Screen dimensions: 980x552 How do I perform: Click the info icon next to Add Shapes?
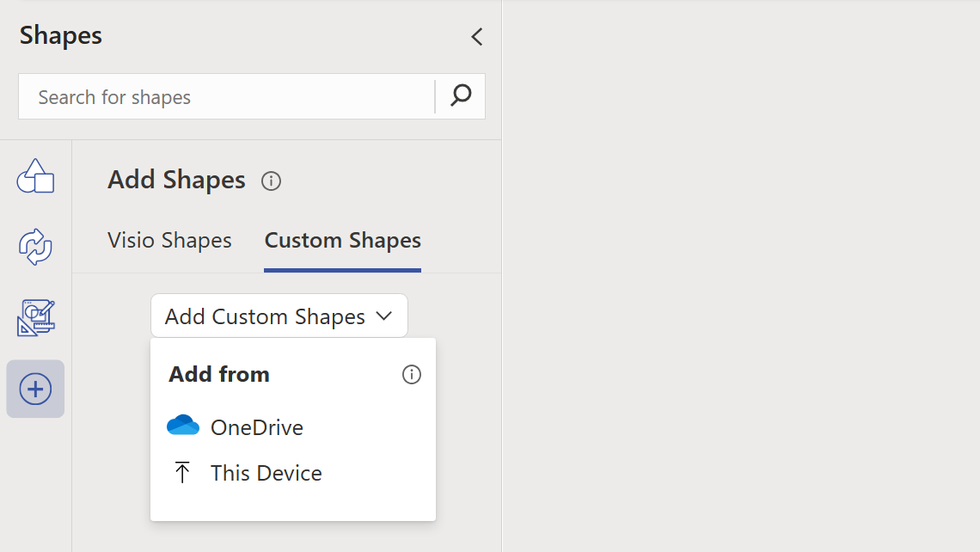pyautogui.click(x=271, y=181)
